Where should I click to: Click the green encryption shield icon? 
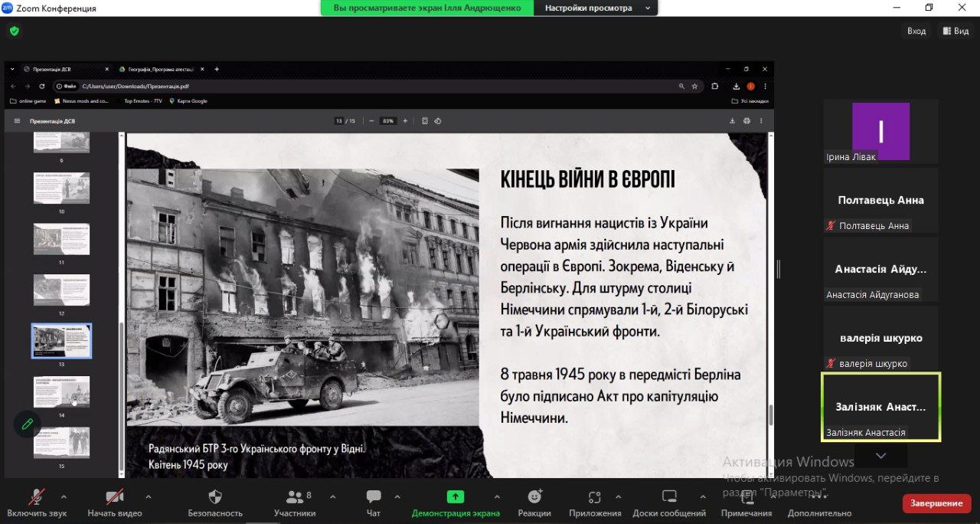[x=14, y=31]
